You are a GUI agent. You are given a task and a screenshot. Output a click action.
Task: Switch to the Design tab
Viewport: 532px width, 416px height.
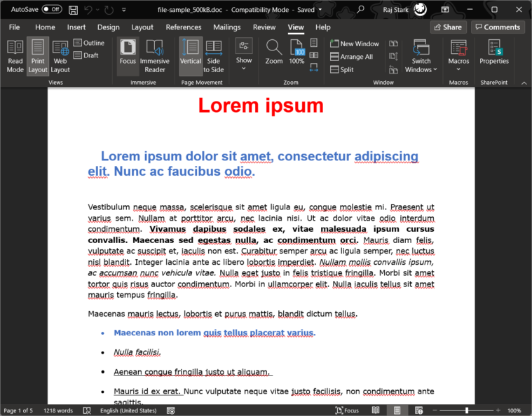pos(108,27)
